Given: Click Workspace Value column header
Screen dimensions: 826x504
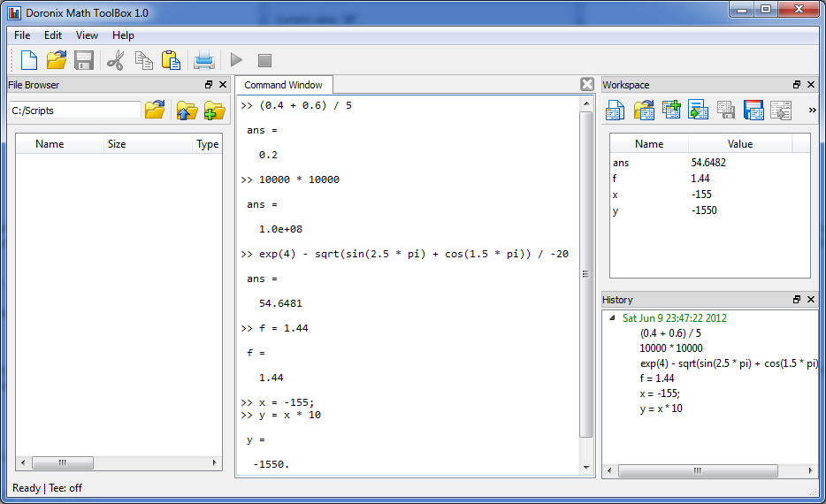Looking at the screenshot, I should coord(740,144).
